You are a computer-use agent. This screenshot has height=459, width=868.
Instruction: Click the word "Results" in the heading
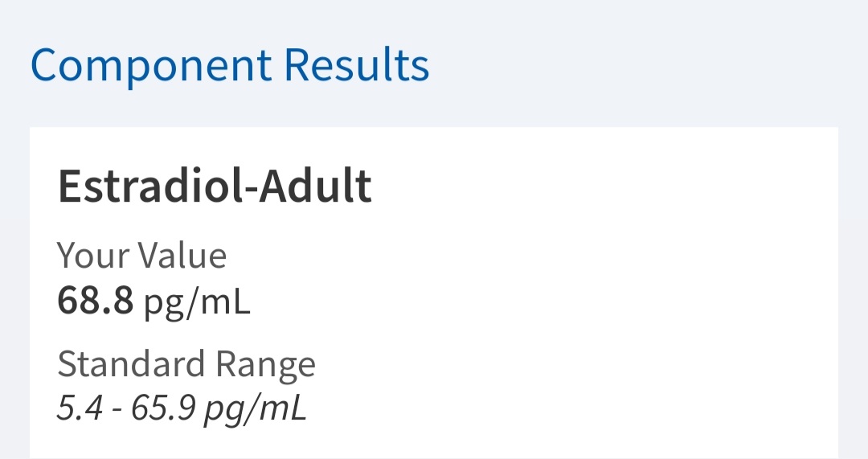pyautogui.click(x=356, y=66)
